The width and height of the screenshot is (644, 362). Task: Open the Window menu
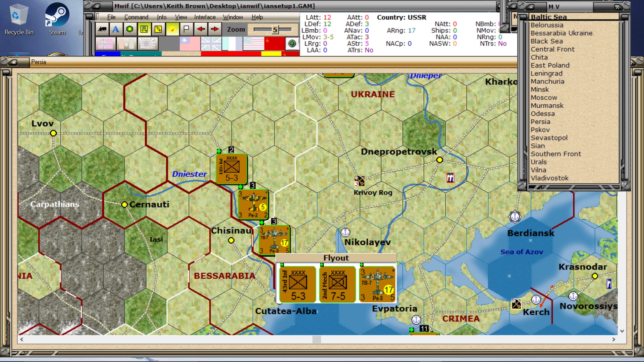(233, 17)
